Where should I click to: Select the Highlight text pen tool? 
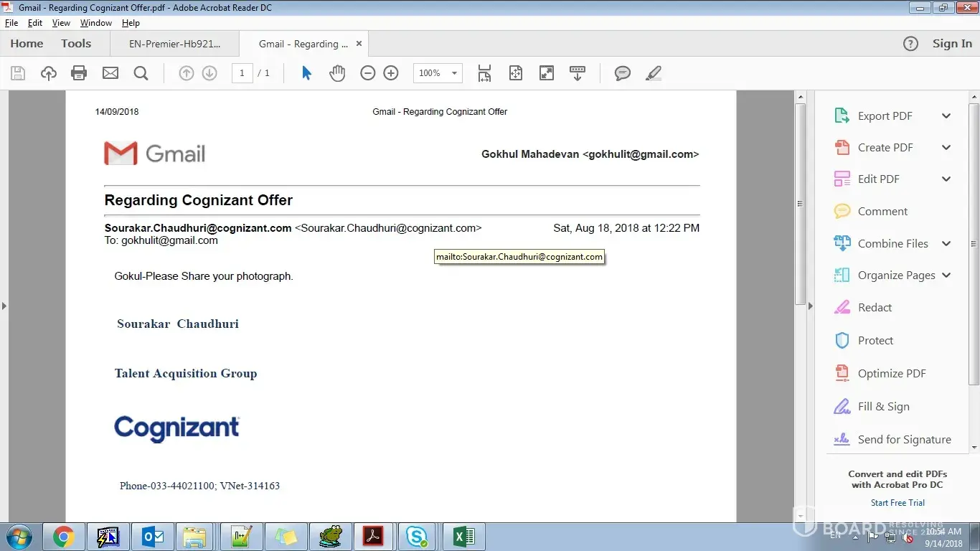click(653, 73)
